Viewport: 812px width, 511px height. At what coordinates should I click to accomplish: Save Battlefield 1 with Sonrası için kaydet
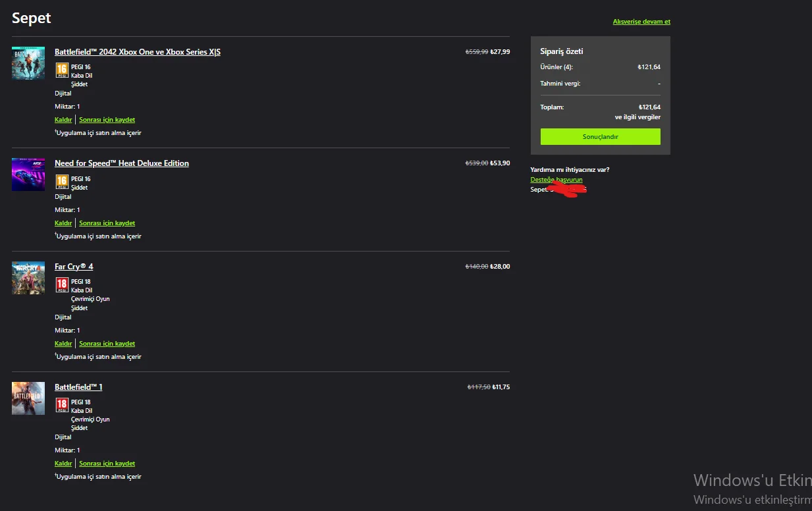point(107,464)
